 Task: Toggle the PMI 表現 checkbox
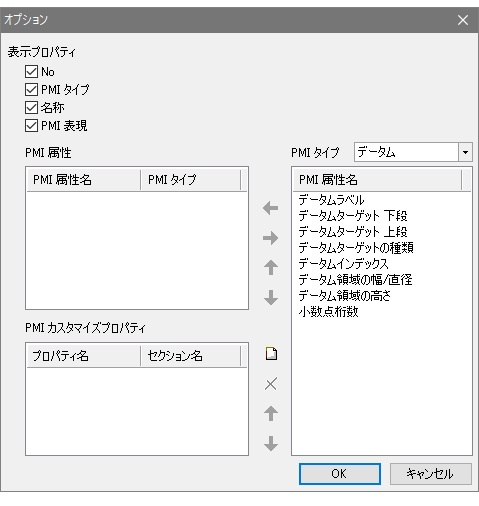click(x=31, y=126)
